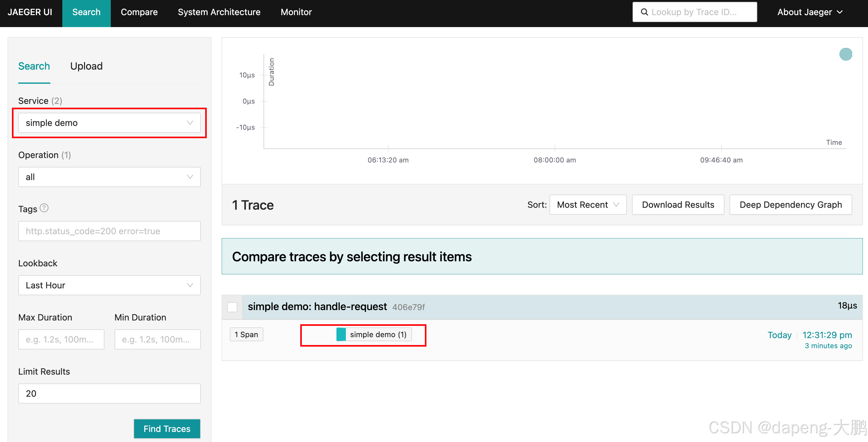The image size is (868, 442).
Task: Click the search magnifier icon in Trace ID lookup
Action: tap(644, 12)
